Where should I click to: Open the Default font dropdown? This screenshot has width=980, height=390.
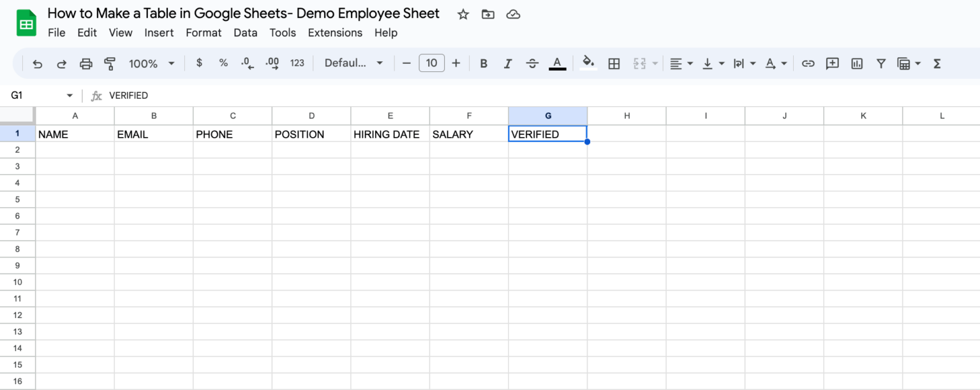(353, 63)
